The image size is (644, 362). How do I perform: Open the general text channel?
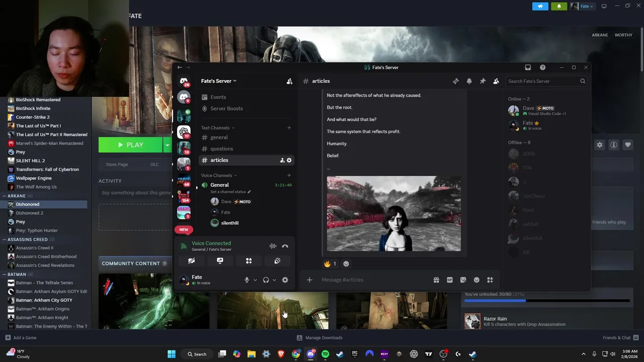click(x=246, y=137)
